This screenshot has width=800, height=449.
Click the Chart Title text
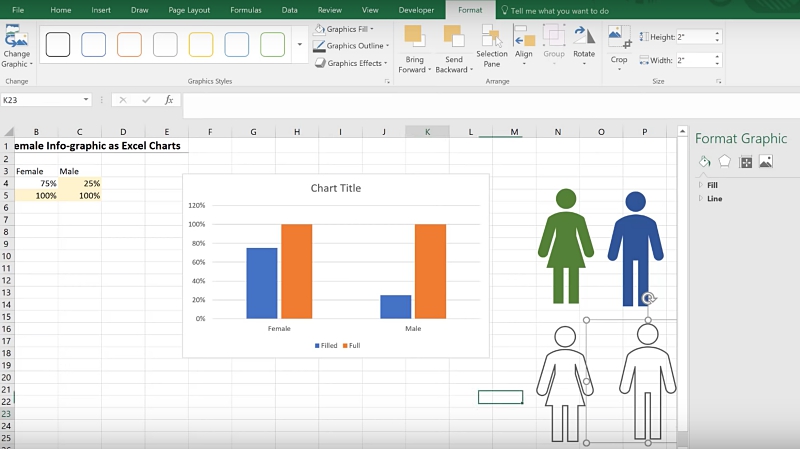pos(336,188)
